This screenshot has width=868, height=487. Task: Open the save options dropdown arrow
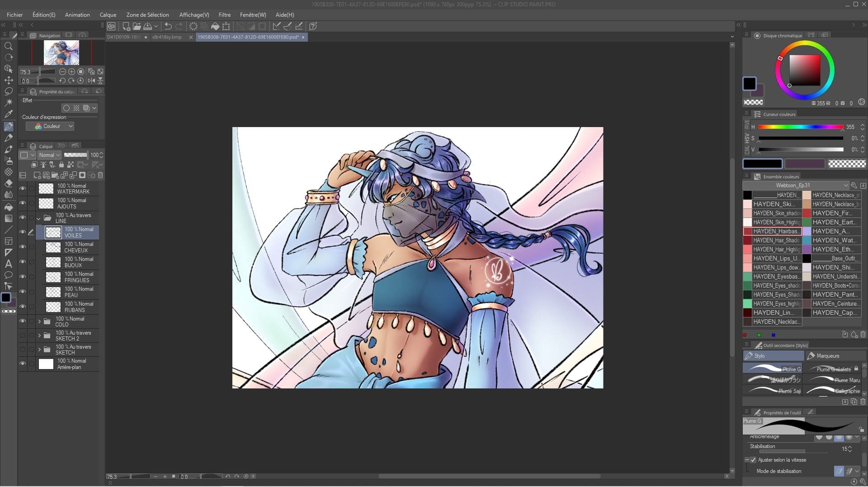(156, 26)
